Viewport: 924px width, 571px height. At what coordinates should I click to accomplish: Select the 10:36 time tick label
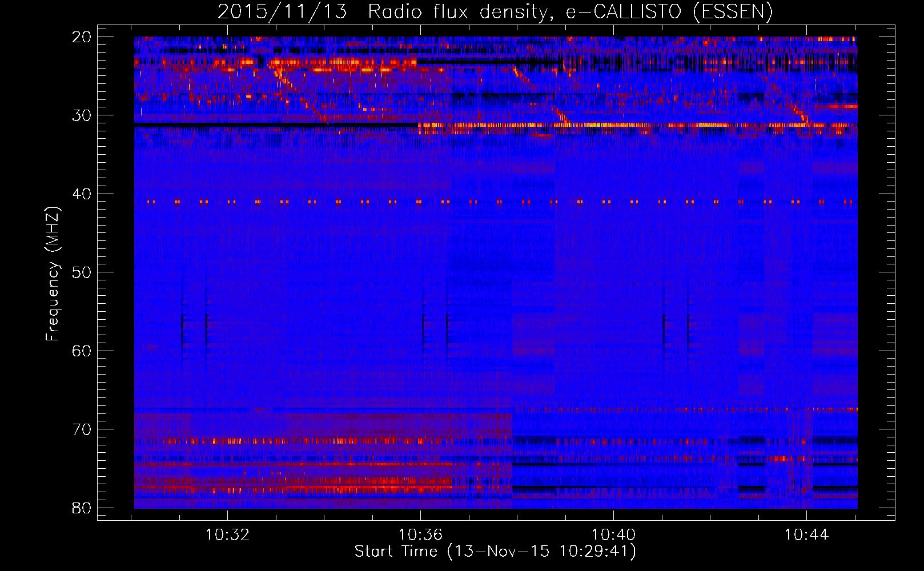tap(421, 535)
